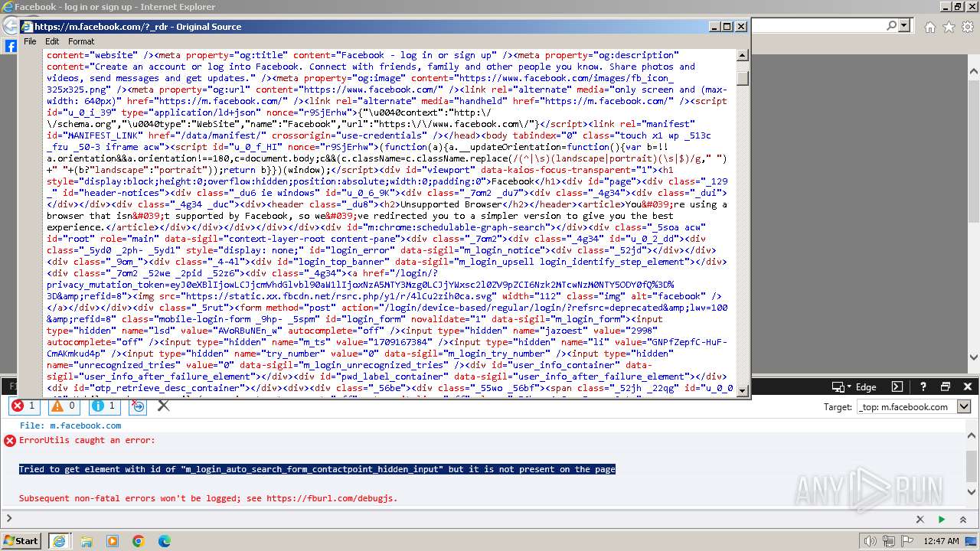Open DevTools help question mark icon
The image size is (980, 551).
(923, 386)
